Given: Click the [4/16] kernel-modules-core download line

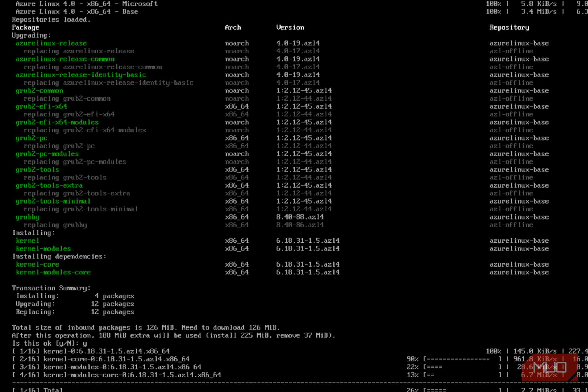Looking at the screenshot, I should pos(116,375).
